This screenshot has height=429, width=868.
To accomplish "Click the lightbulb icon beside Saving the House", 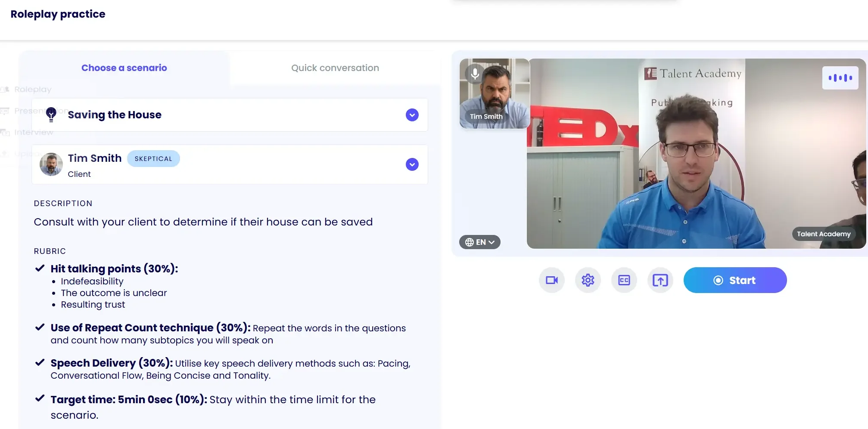I will coord(51,114).
